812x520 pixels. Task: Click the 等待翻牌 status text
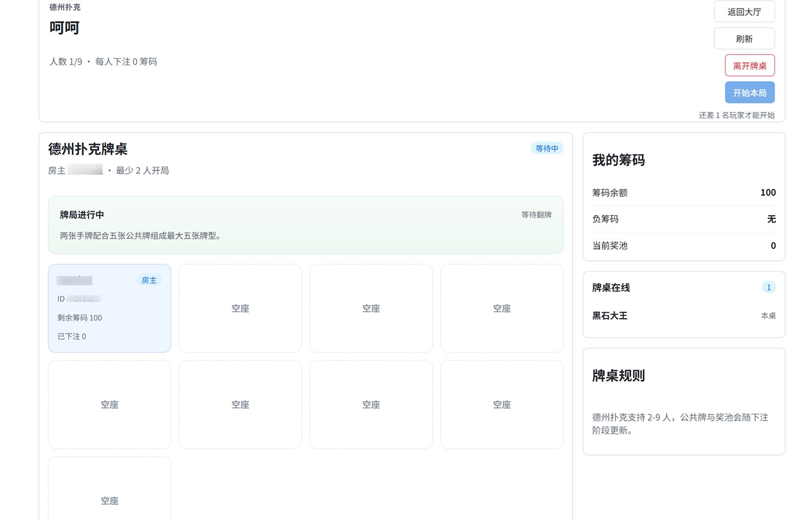[x=536, y=214]
